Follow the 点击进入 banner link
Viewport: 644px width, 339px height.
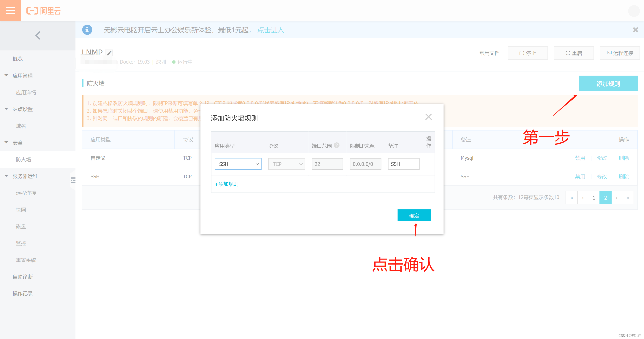[x=271, y=30]
